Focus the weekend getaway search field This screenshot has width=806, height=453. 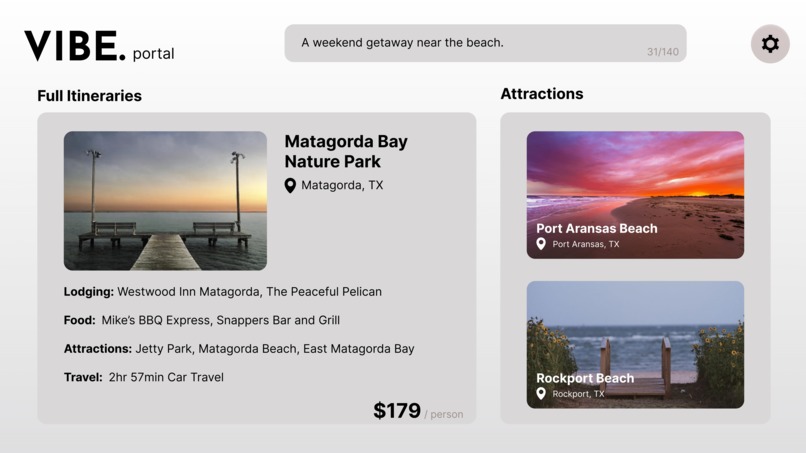click(x=485, y=43)
